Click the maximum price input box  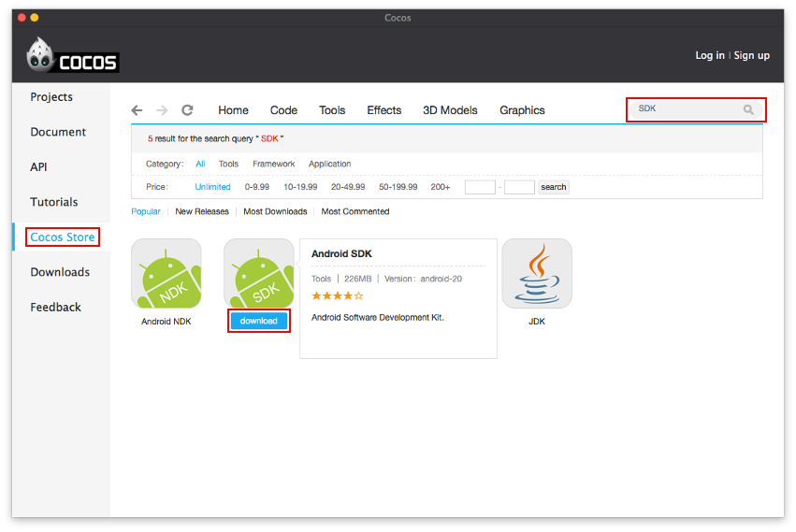[519, 187]
